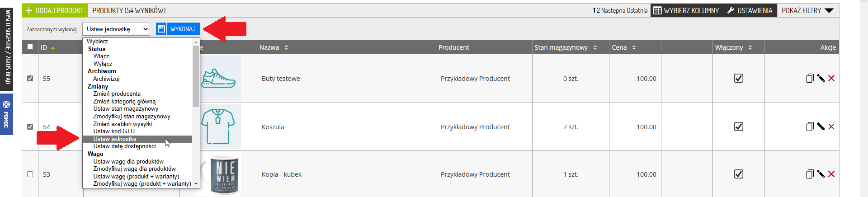
Task: Expand Pokaż filtry panel
Action: (x=807, y=10)
